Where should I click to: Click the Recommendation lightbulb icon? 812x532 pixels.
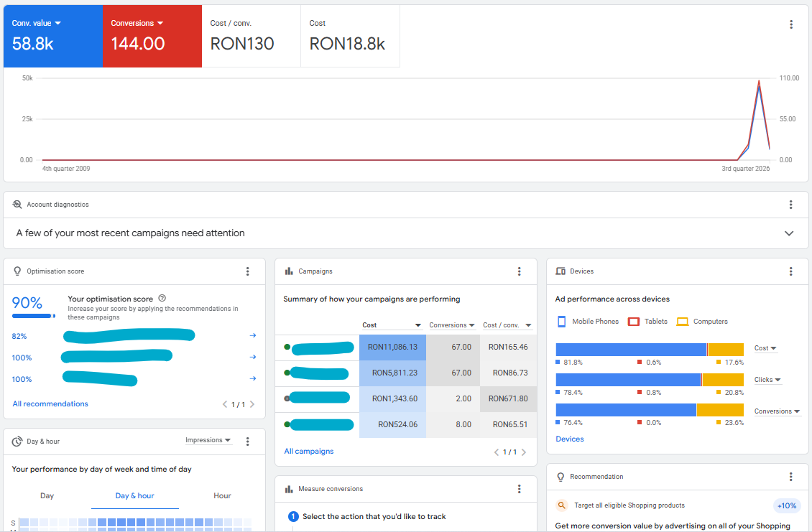pyautogui.click(x=560, y=477)
